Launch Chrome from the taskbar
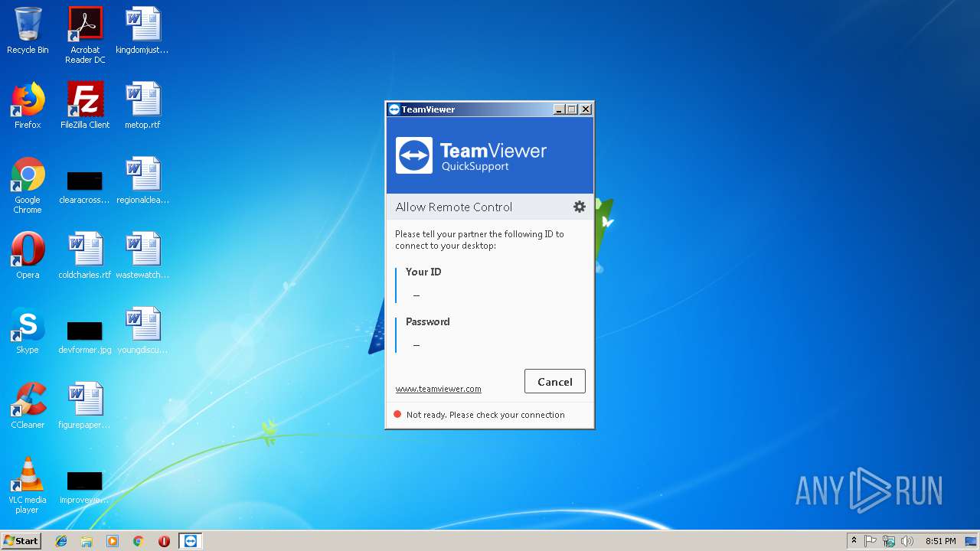The height and width of the screenshot is (551, 980). click(x=139, y=541)
